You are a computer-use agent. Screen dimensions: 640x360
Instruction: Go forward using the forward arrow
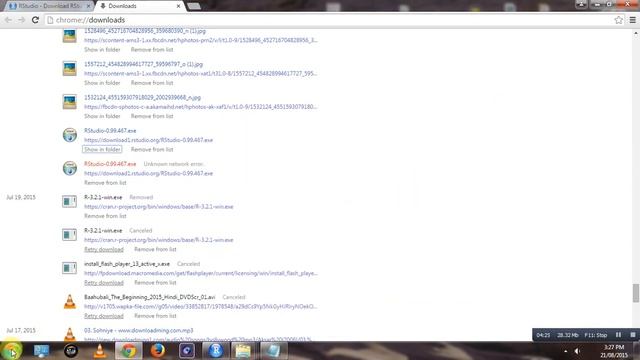(21, 20)
